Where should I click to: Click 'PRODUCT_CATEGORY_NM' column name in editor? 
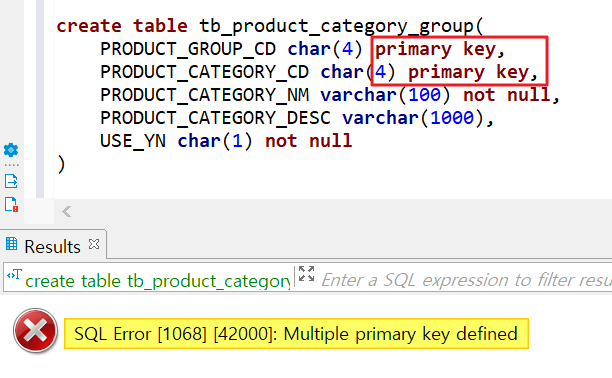tap(205, 95)
